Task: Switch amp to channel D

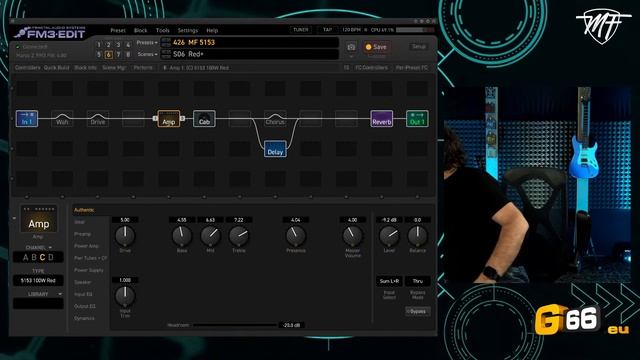Action: click(x=51, y=257)
